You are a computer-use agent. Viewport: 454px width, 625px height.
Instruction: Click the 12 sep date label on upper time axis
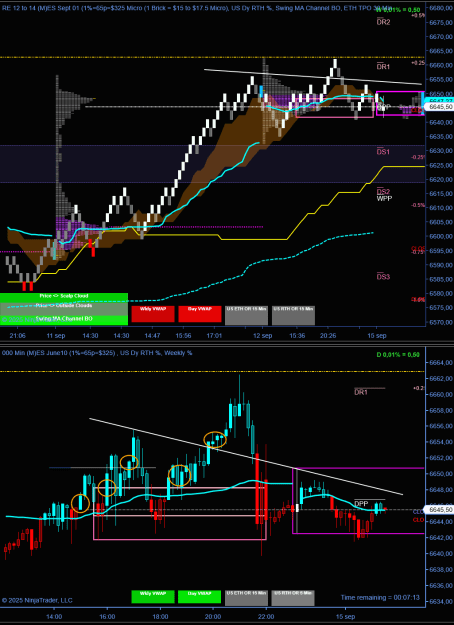[x=262, y=336]
